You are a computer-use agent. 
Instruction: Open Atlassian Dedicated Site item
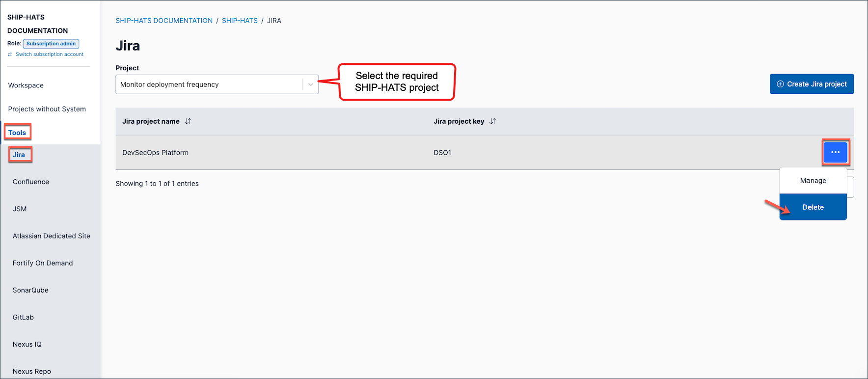click(x=52, y=236)
